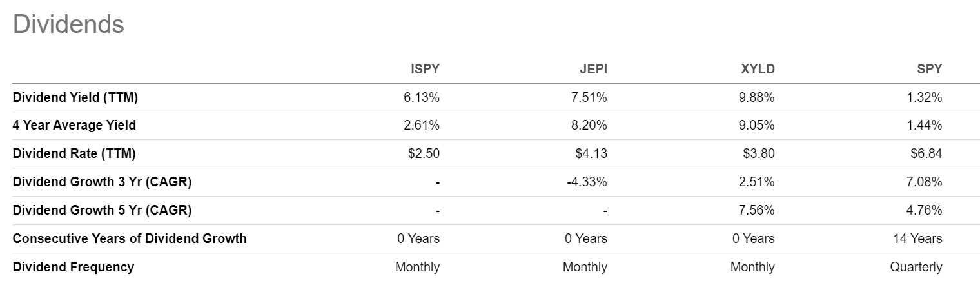Click JEPI negative growth value -4.33%
The width and height of the screenshot is (980, 292).
587,182
